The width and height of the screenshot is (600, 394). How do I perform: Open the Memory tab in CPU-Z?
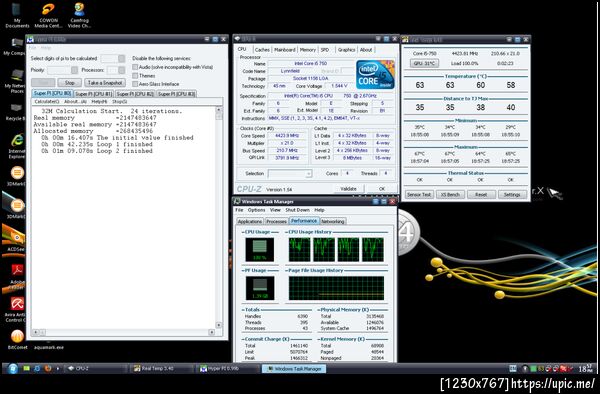308,50
